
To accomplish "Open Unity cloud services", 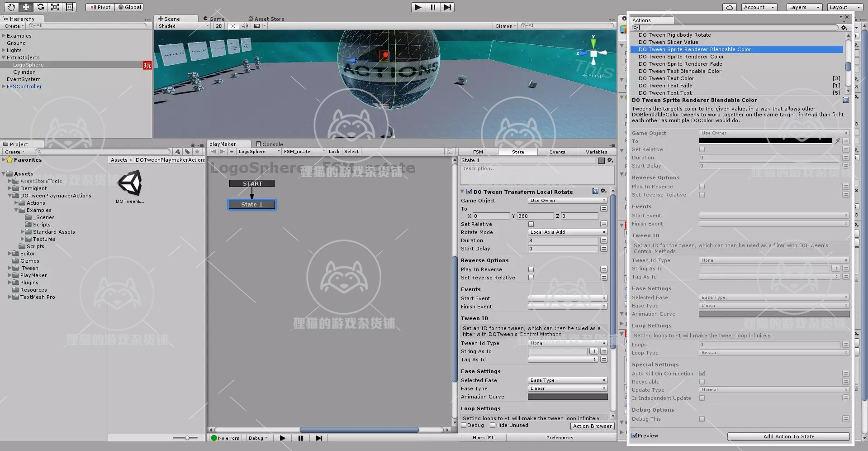I will (x=729, y=7).
